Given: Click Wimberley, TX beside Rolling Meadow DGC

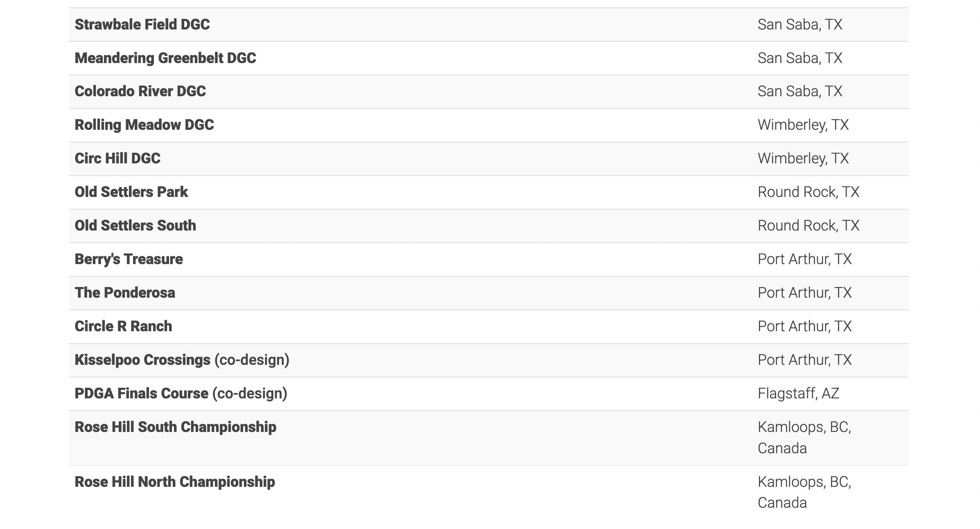Looking at the screenshot, I should (803, 125).
